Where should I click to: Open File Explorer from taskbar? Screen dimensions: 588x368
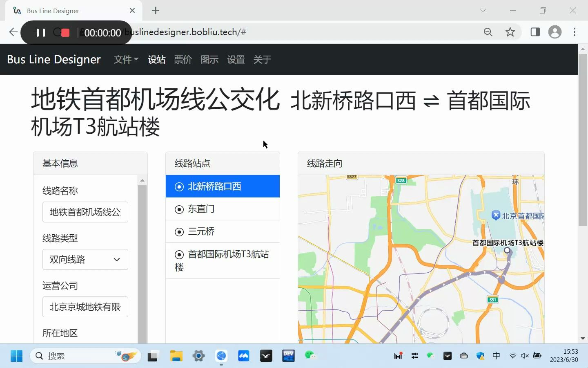[176, 356]
